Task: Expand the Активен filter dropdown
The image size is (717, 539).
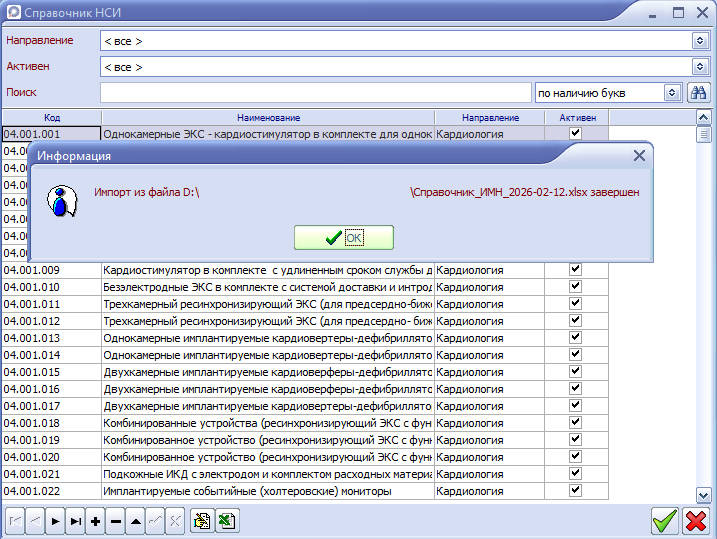Action: coord(700,67)
